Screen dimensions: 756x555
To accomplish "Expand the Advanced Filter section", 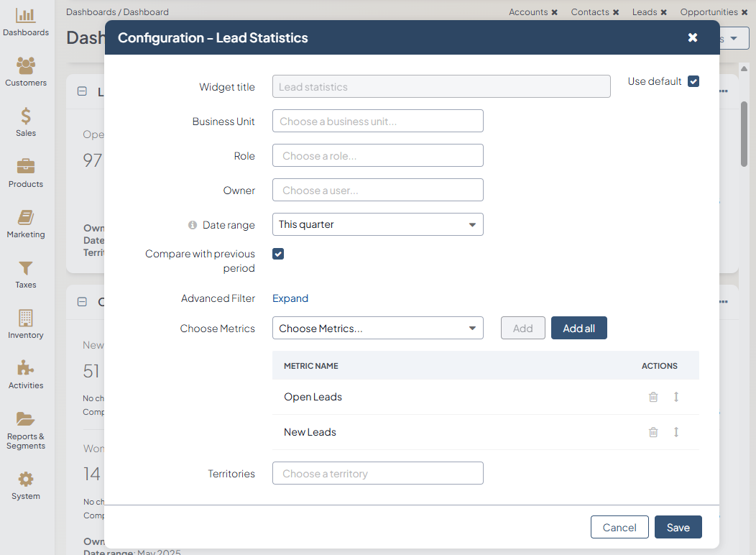I will pos(290,298).
